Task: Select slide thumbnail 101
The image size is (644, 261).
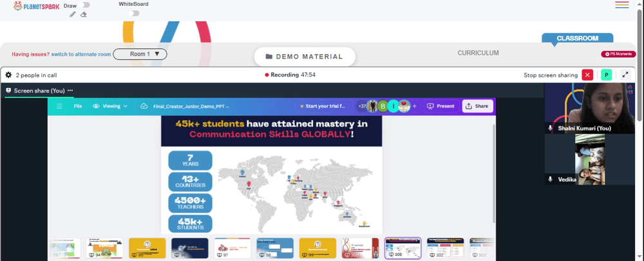Action: tap(403, 248)
